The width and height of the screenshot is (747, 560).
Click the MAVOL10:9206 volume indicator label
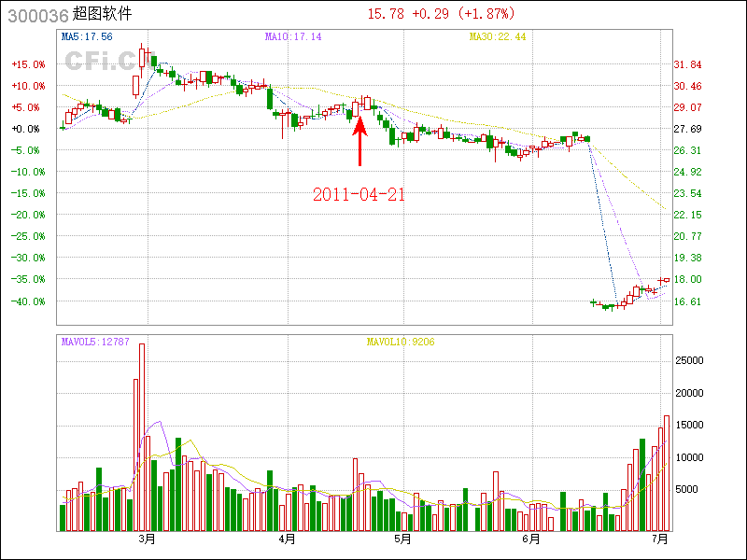coord(400,342)
